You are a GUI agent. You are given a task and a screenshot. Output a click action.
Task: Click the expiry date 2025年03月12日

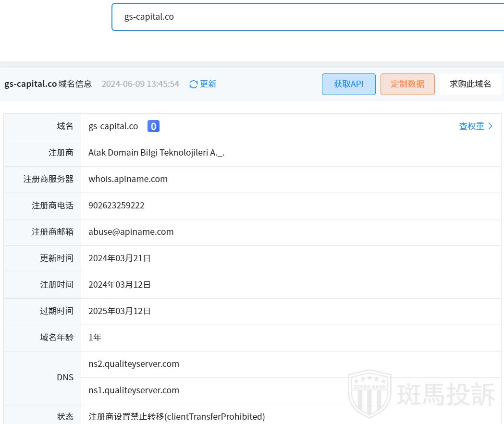pyautogui.click(x=120, y=311)
